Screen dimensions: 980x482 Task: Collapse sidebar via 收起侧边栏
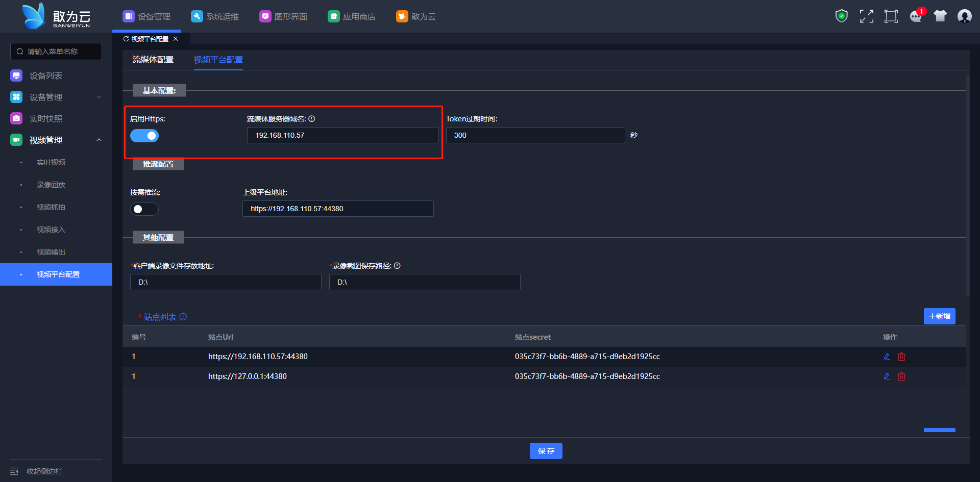(37, 471)
